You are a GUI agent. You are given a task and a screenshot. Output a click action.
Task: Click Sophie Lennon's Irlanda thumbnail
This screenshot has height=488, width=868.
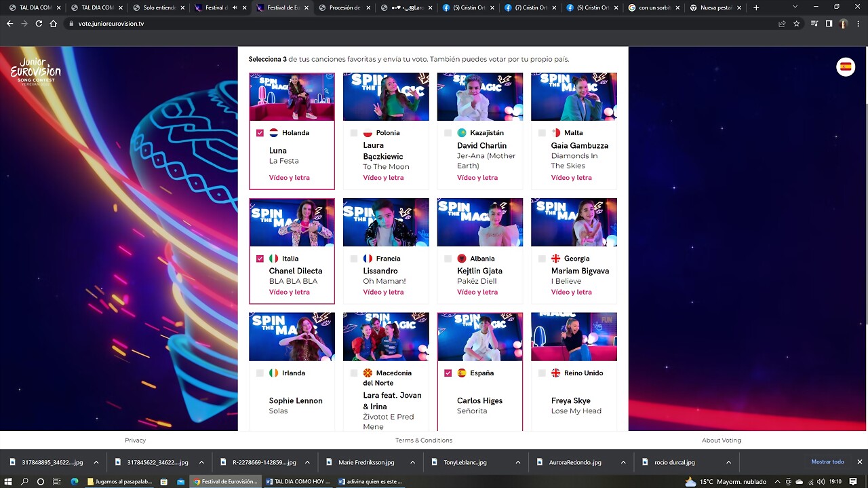[292, 337]
